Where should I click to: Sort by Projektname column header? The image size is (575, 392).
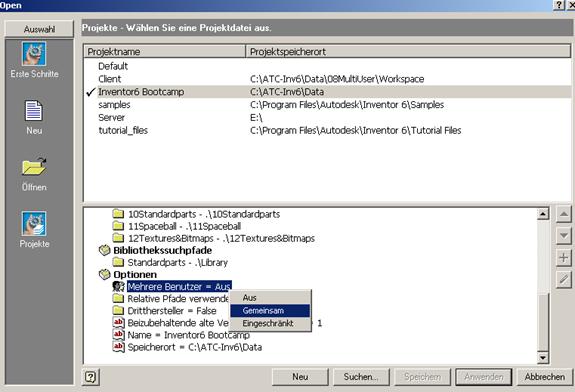(x=165, y=52)
